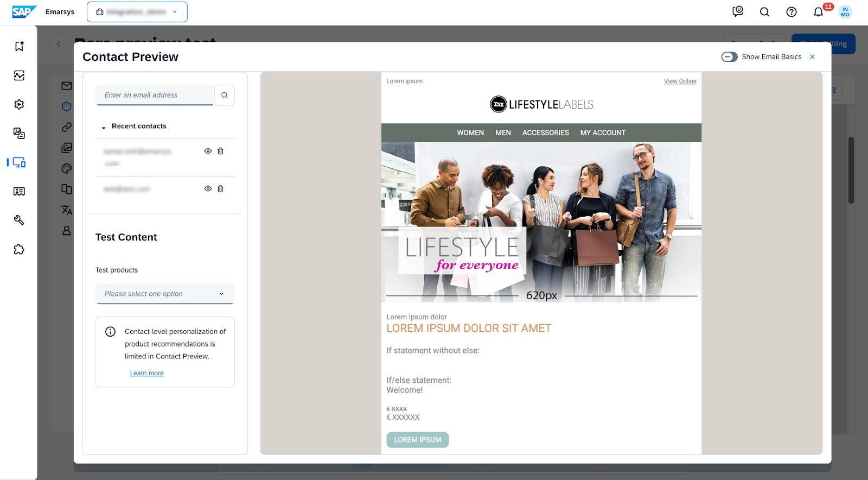Image resolution: width=868 pixels, height=480 pixels.
Task: Open the channels devices icon in sidebar
Action: (19, 162)
